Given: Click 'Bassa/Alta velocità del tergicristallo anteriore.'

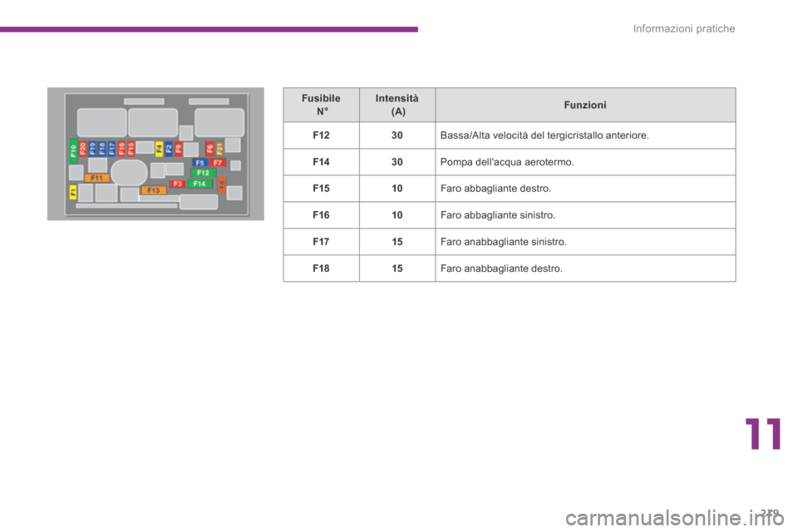Looking at the screenshot, I should tap(544, 135).
